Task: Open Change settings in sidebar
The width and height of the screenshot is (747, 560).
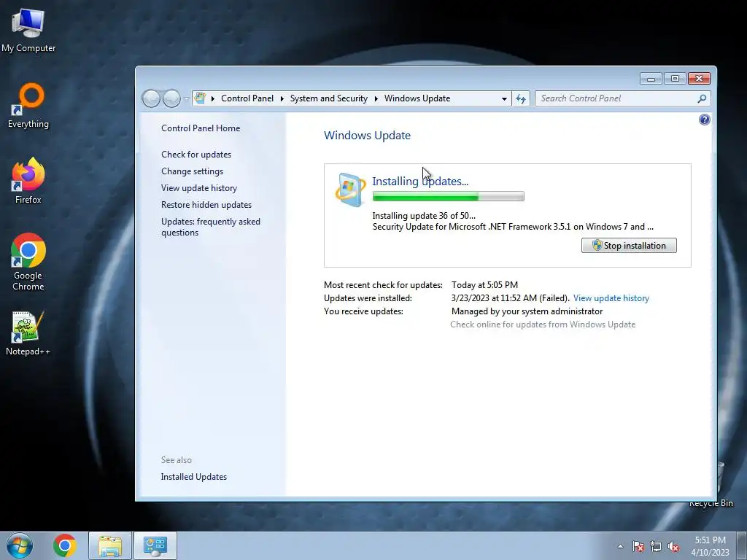Action: [192, 171]
